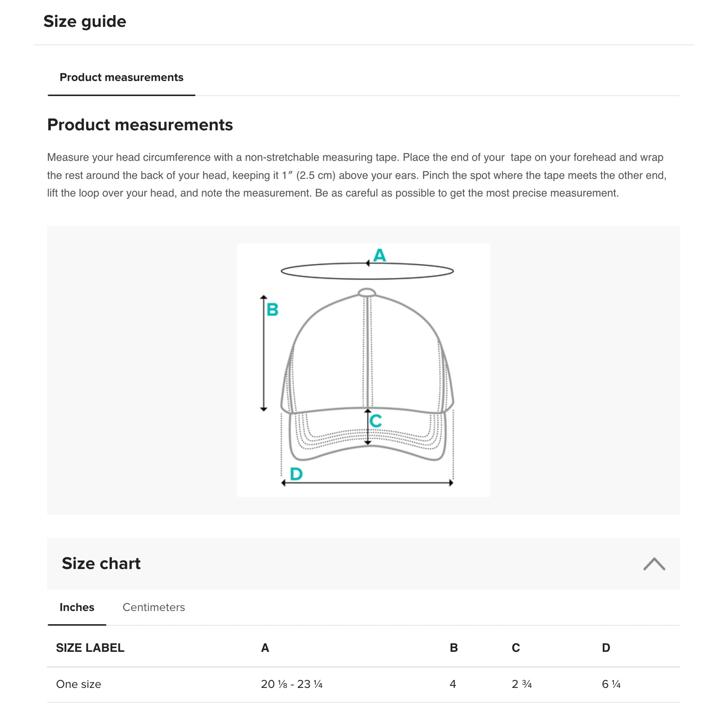Switch to the Centimeters tab

coord(154,607)
